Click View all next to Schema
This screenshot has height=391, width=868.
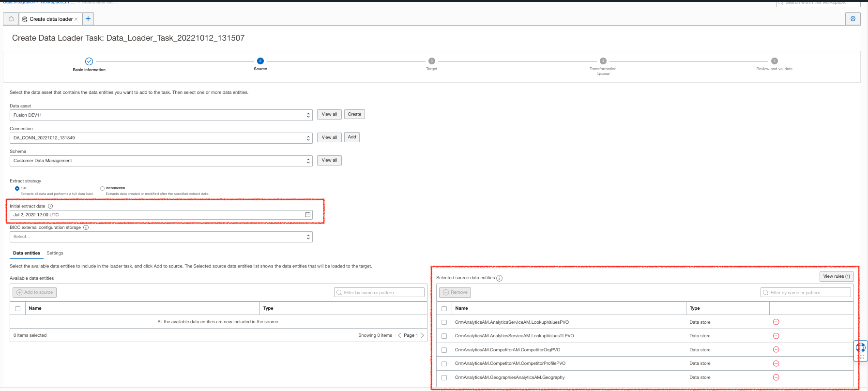[x=329, y=160]
